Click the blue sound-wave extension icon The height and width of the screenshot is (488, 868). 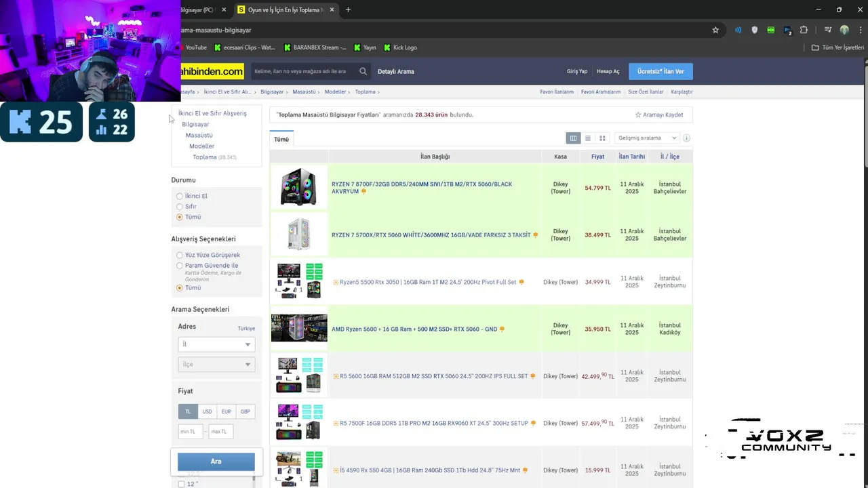coord(738,30)
